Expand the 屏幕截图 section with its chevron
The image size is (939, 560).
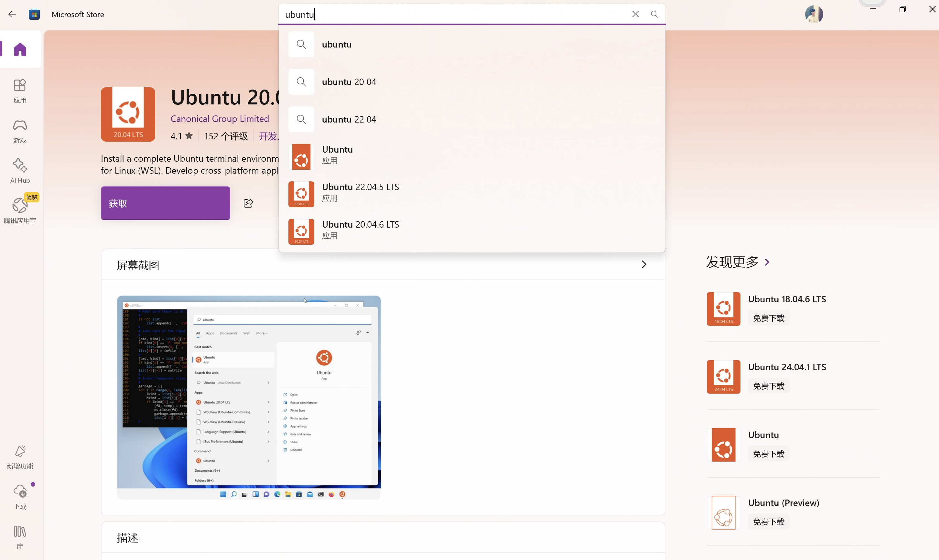pos(644,264)
